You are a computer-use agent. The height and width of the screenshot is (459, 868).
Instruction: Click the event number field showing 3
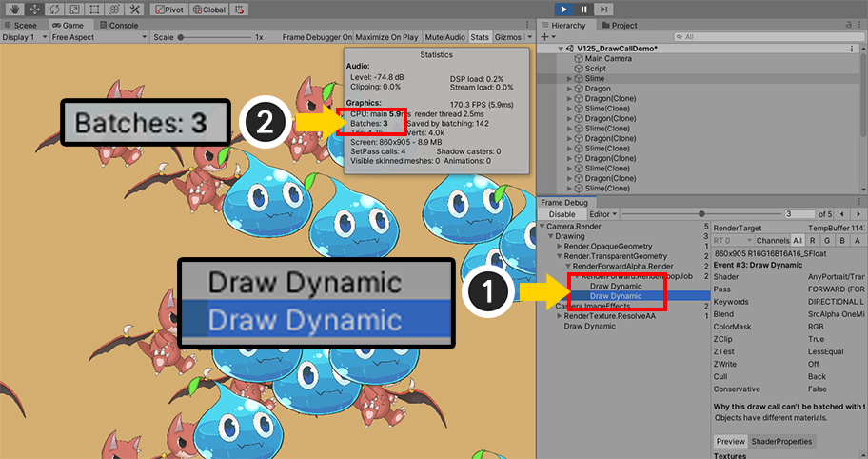[799, 214]
